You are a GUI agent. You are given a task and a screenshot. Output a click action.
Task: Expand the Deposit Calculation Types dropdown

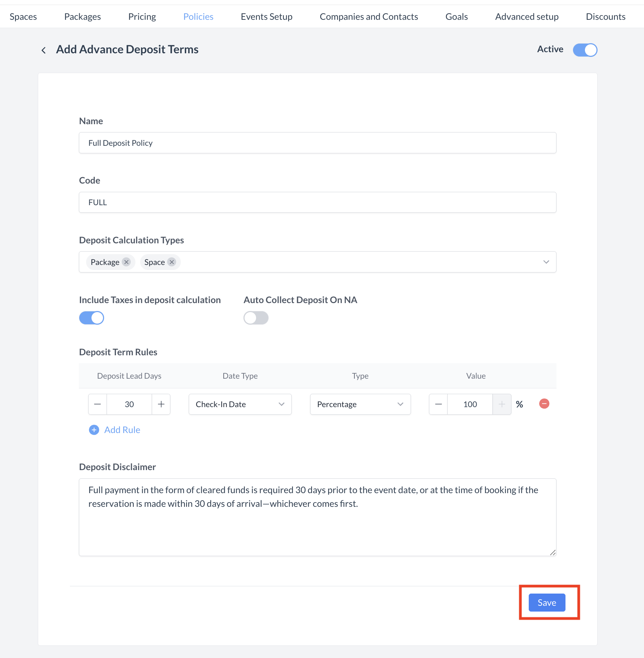click(546, 262)
